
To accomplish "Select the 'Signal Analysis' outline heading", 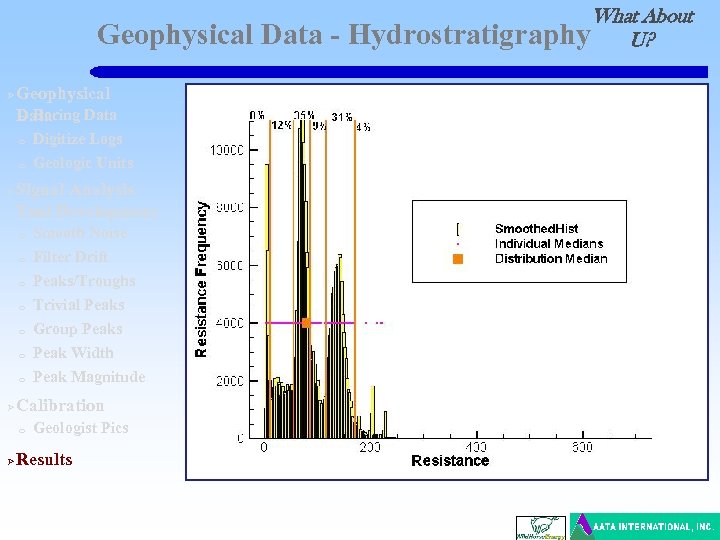I will click(x=75, y=189).
